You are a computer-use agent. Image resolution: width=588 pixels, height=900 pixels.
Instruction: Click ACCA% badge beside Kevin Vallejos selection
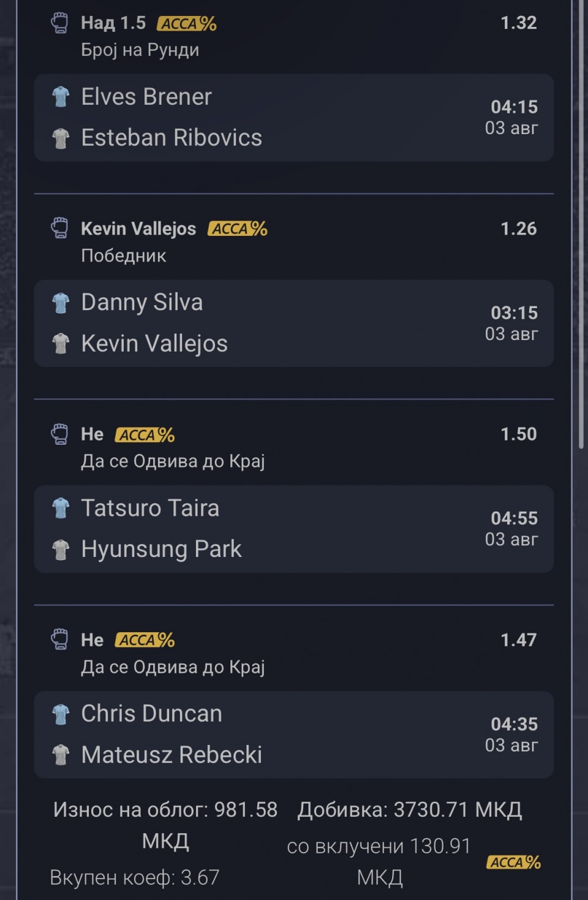click(x=238, y=229)
